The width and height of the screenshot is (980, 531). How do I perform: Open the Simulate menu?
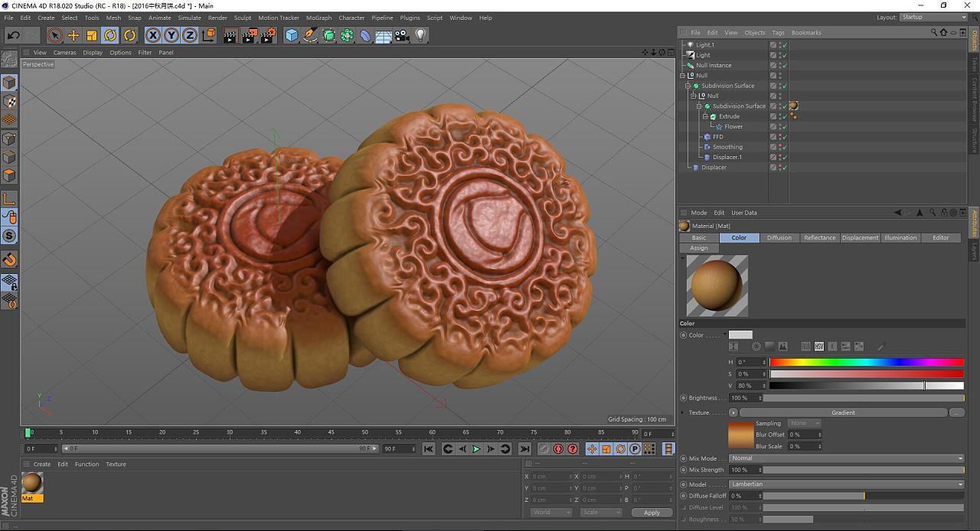pos(189,18)
